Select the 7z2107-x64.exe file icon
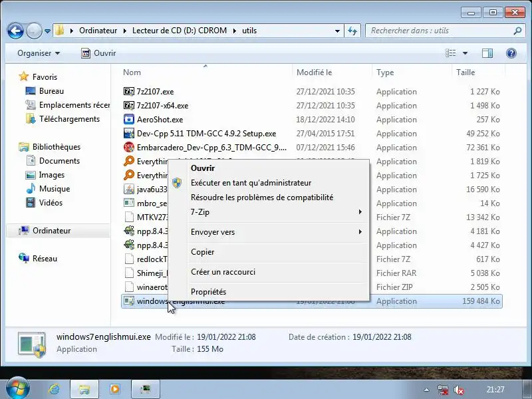This screenshot has width=532, height=399. 129,106
